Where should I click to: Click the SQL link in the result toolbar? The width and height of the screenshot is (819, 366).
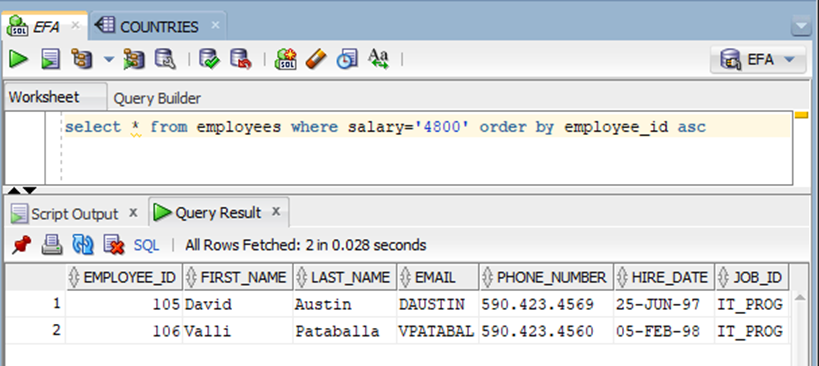(x=146, y=245)
